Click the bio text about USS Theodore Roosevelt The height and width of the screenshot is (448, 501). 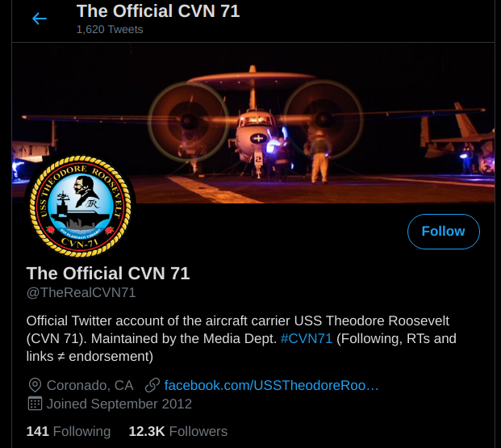pos(241,339)
